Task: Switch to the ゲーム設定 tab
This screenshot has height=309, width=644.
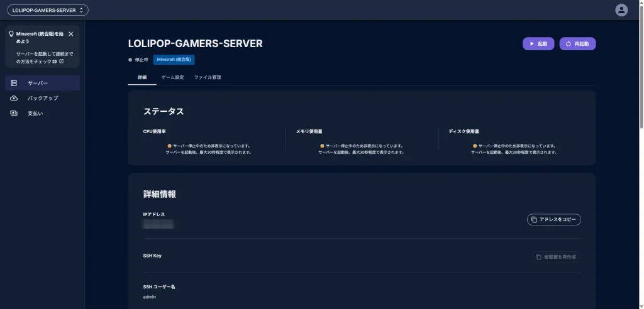Action: [x=172, y=77]
